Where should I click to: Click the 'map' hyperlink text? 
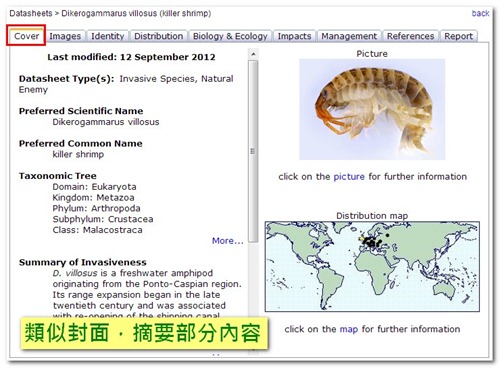(349, 329)
